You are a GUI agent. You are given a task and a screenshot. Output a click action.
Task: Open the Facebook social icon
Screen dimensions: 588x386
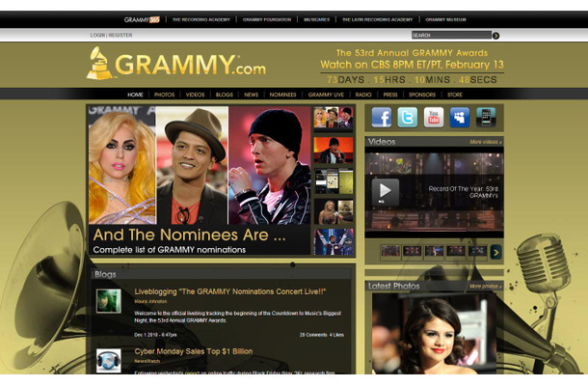click(382, 118)
